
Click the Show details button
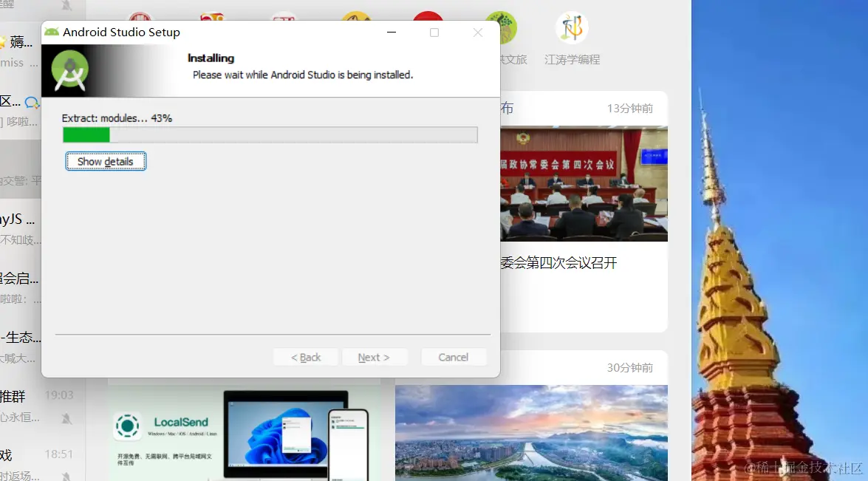(106, 161)
